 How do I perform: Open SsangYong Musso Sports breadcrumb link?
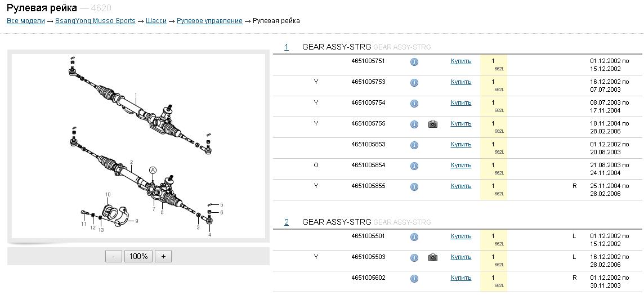click(x=95, y=21)
